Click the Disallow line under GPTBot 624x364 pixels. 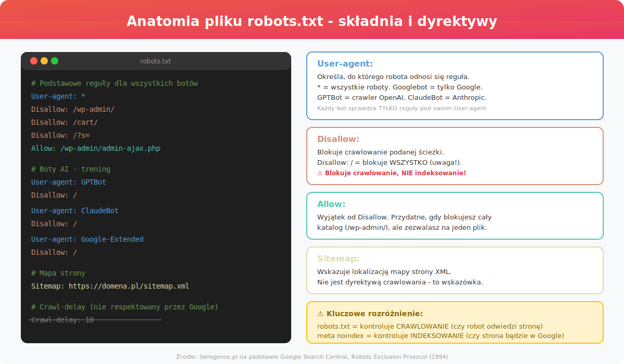click(x=54, y=195)
